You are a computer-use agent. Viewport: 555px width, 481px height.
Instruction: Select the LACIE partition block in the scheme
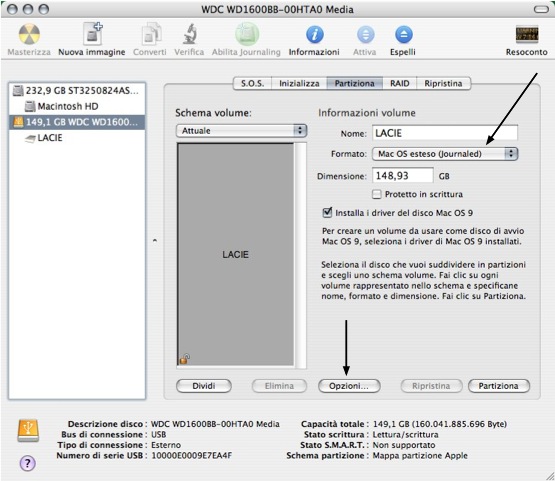tap(235, 254)
